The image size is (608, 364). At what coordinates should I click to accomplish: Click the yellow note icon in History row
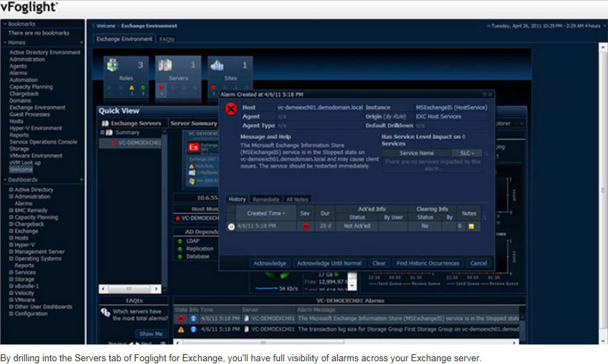click(x=471, y=226)
